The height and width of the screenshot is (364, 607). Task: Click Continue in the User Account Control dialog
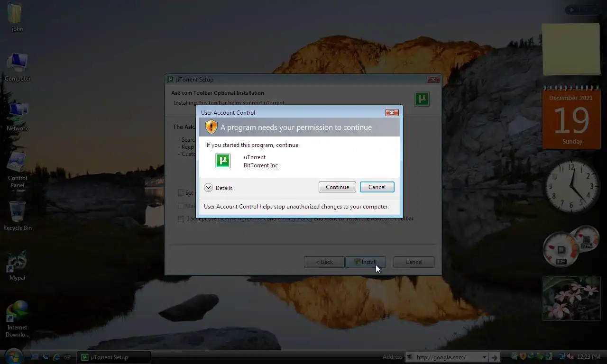(337, 187)
